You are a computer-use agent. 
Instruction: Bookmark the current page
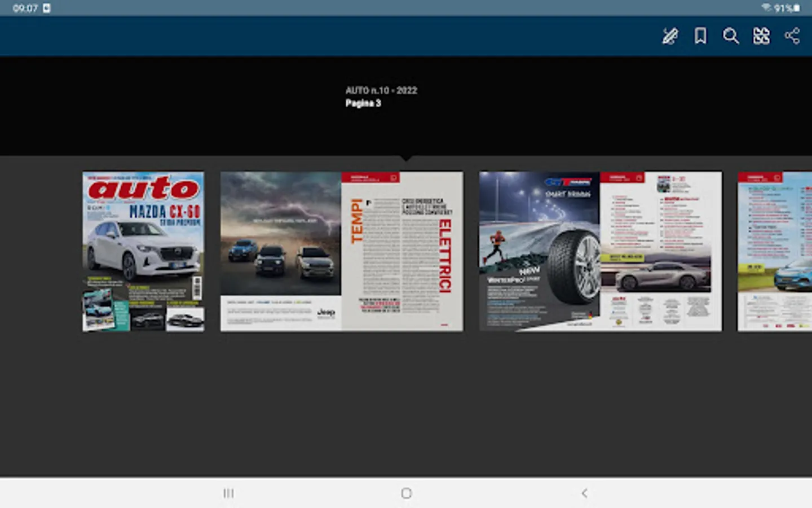700,36
